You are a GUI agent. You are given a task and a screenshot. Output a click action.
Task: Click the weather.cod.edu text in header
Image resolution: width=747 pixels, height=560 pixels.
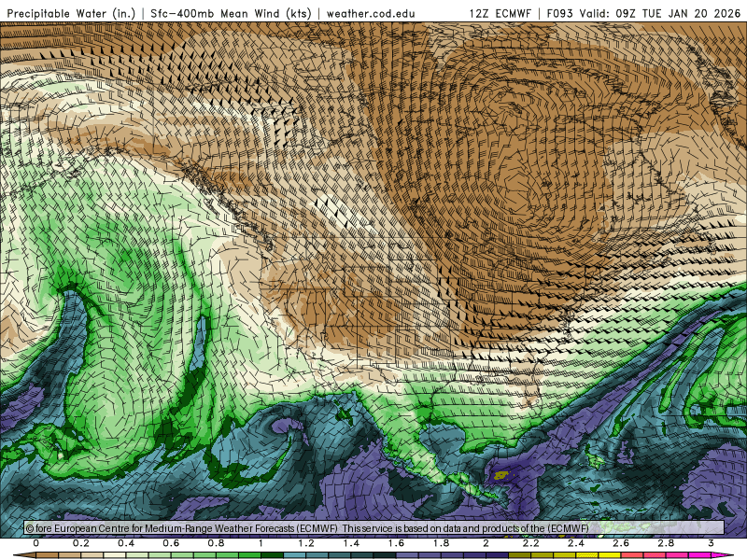tap(371, 14)
